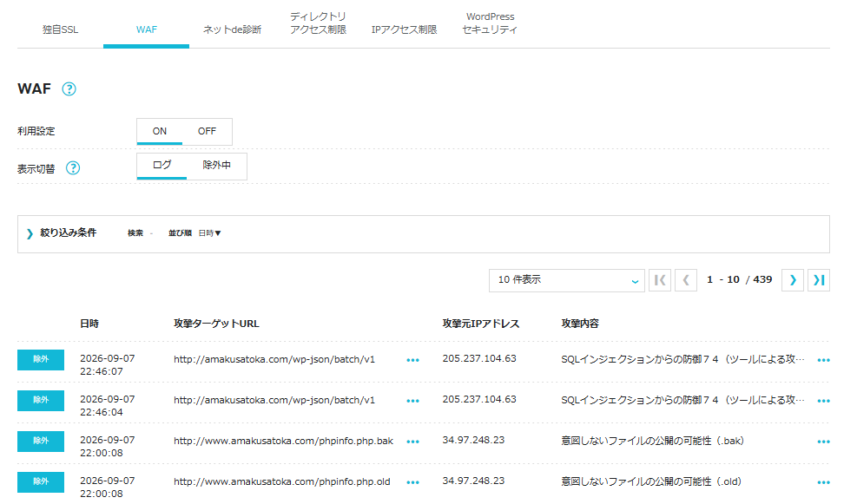Screen dimensions: 844x504
Task: Click SQLインジェクション text in 22:46:07 row
Action: 682,359
